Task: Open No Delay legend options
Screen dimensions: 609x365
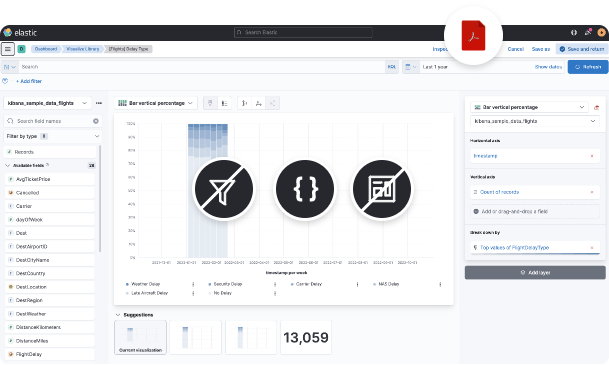Action: point(275,293)
